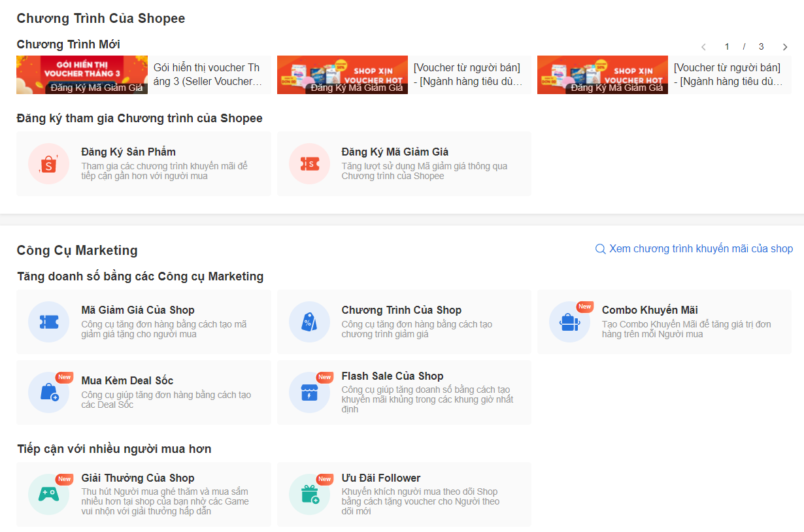Screen dimensions: 804x532
Task: Click the Mã Giảm Giá Của Shop ticket icon
Action: [48, 322]
